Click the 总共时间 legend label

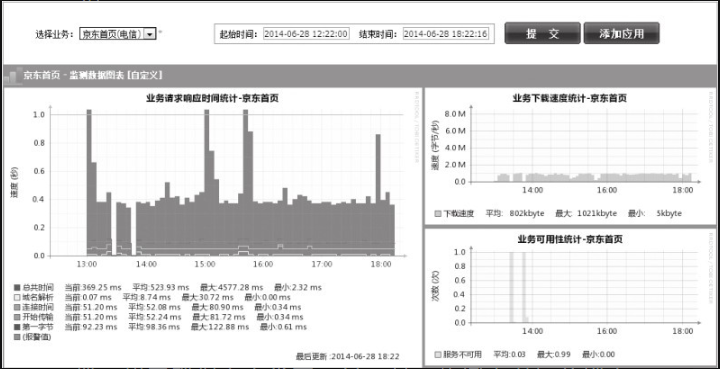[x=38, y=288]
